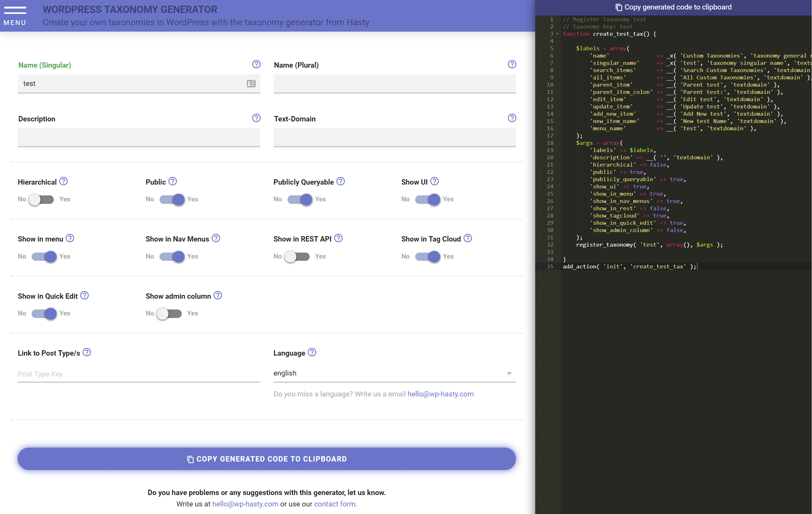This screenshot has width=812, height=514.
Task: Click the Text-Domain input field
Action: 394,137
